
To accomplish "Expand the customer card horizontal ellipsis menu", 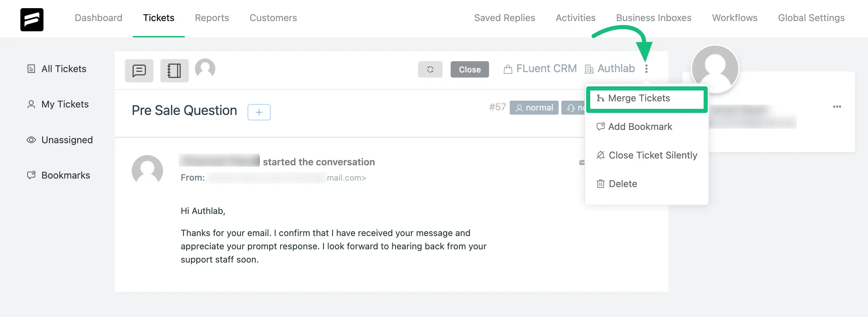I will 837,106.
